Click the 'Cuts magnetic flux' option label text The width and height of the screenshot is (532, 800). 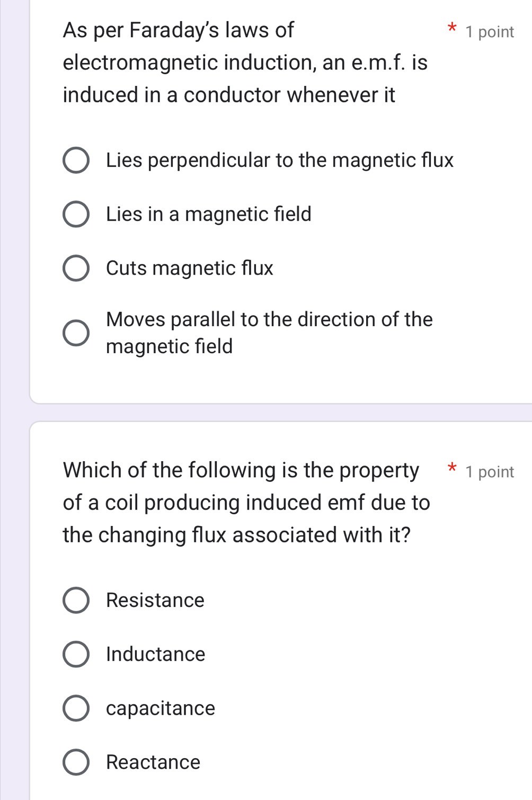tap(189, 268)
